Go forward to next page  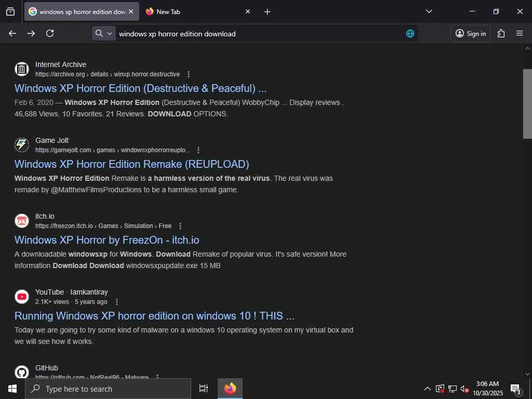31,33
